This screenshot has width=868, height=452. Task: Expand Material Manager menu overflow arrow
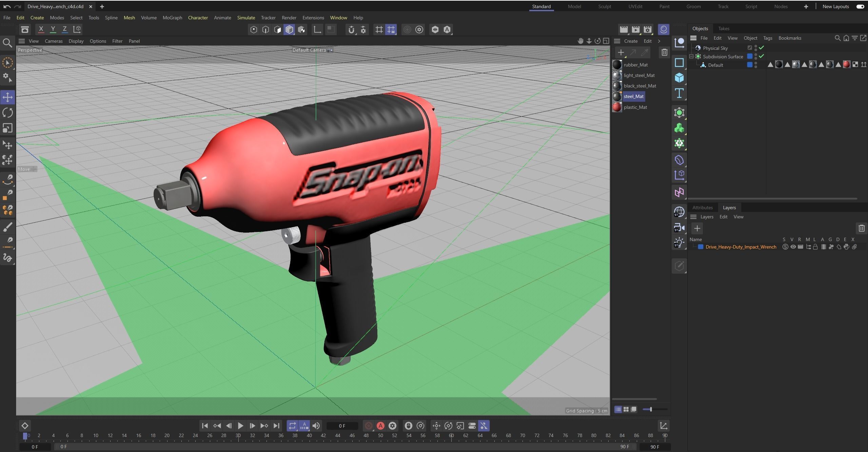[x=659, y=41]
